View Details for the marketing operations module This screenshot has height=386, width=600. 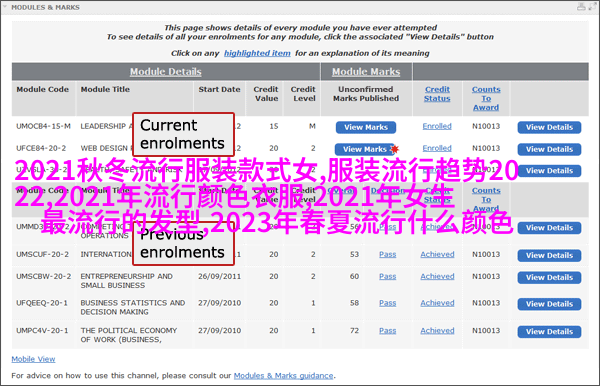(549, 228)
